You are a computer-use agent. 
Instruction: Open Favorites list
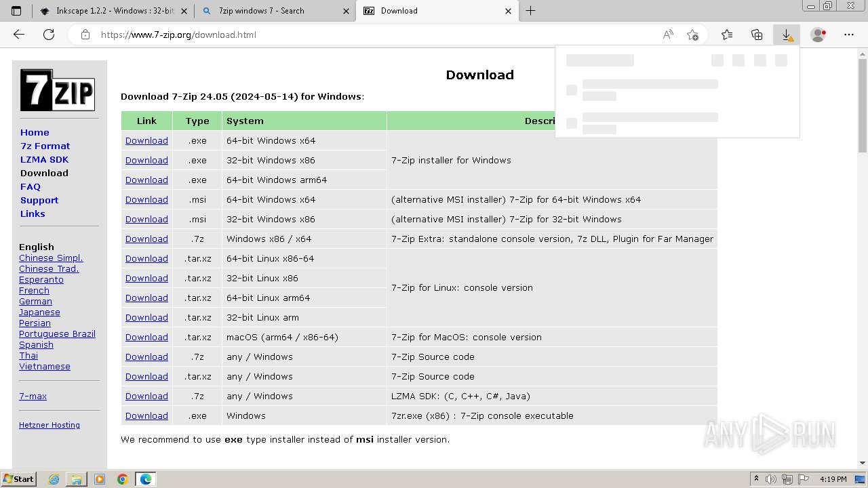[727, 35]
